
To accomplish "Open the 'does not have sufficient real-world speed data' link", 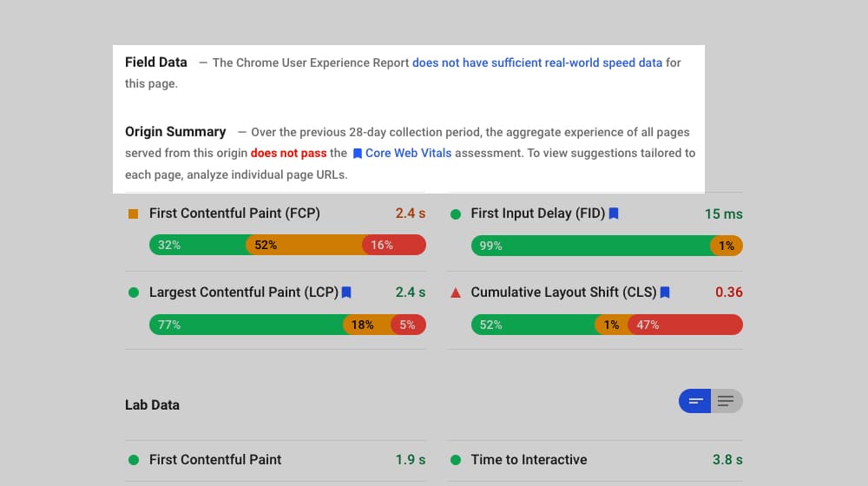I will pyautogui.click(x=536, y=62).
